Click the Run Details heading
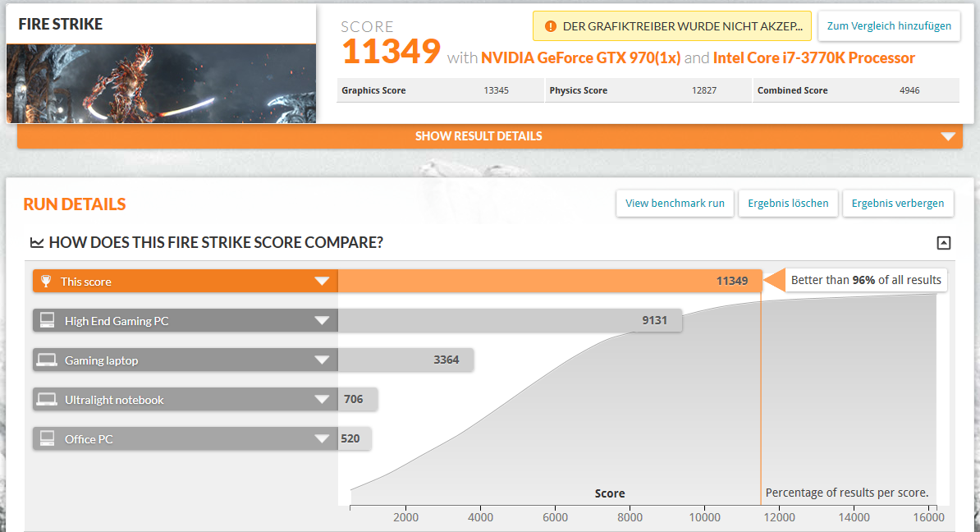Viewport: 980px width, 532px height. tap(75, 204)
